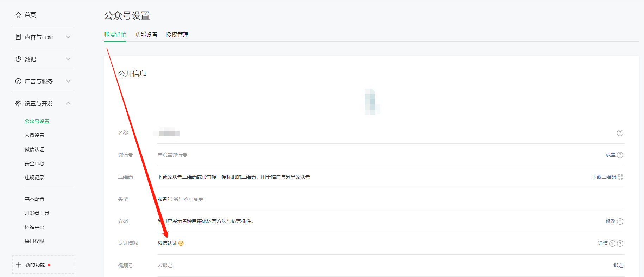Viewport: 644px width, 277px height.
Task: Click 修改 link for 介绍
Action: coord(611,221)
